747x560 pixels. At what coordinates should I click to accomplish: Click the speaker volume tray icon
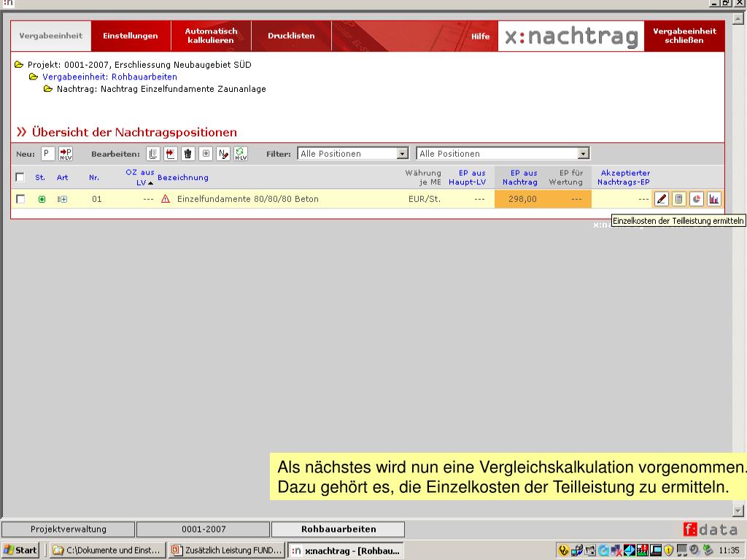tap(694, 551)
